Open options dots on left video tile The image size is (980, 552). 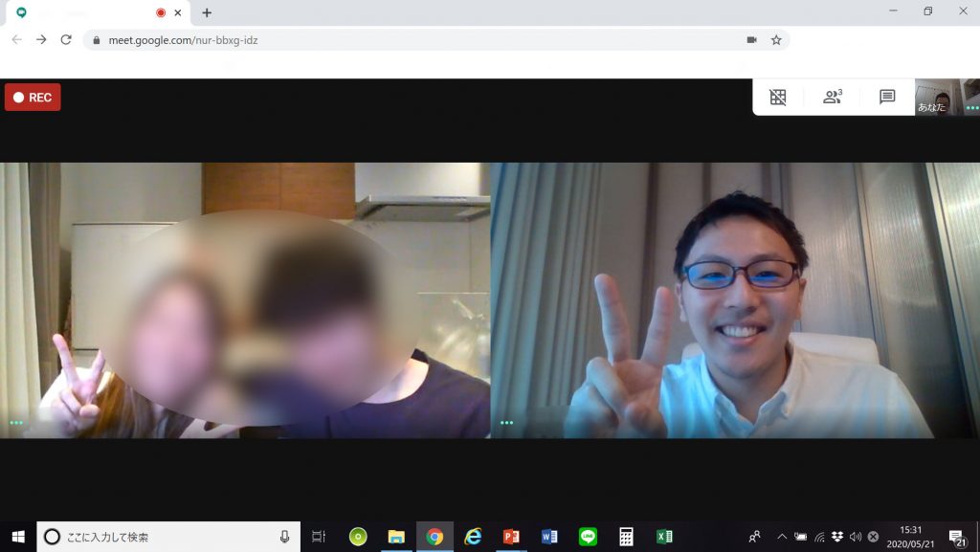point(15,422)
